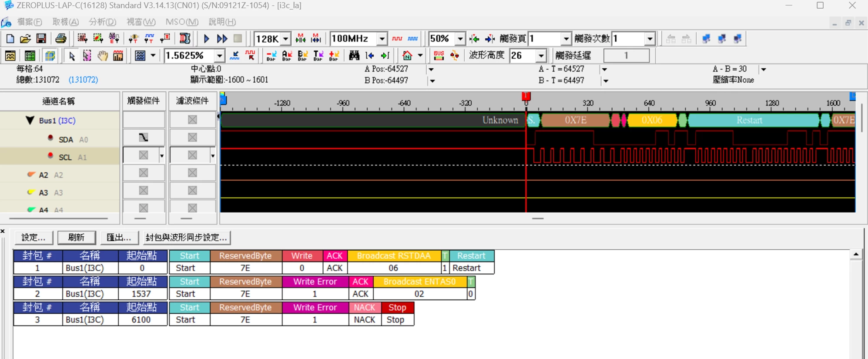Open the 觸發頁 trigger page dropdown
Viewport: 868px width, 359px height.
[x=566, y=39]
